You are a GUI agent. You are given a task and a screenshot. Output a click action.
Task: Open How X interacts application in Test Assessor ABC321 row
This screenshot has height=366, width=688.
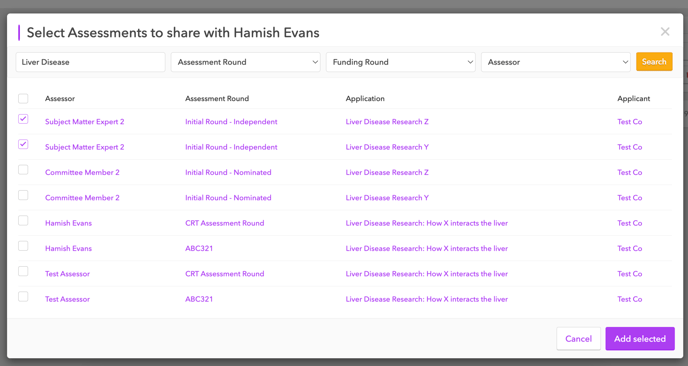426,299
